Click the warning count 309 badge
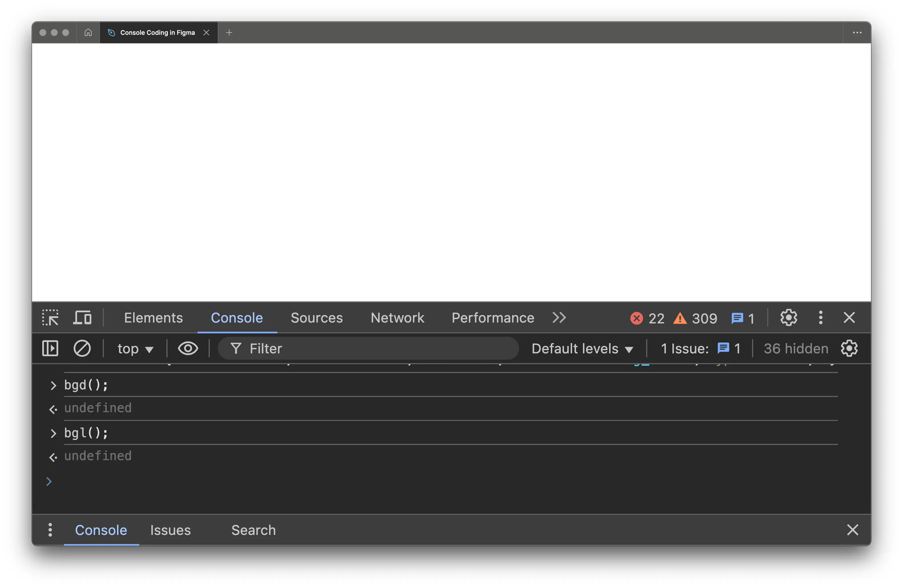Screen dimensions: 903x588 695,318
